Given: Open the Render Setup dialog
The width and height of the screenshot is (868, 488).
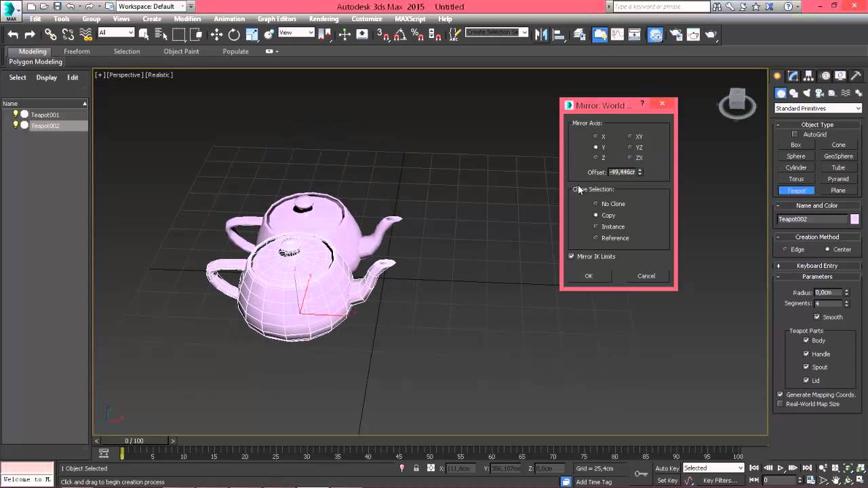Looking at the screenshot, I should pyautogui.click(x=676, y=35).
